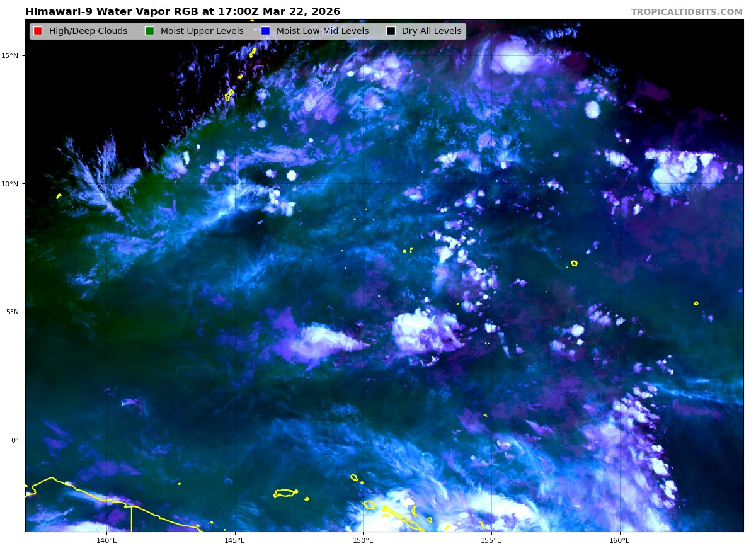Click the 150°E longitude axis label
Viewport: 756px width, 546px height.
coord(363,540)
